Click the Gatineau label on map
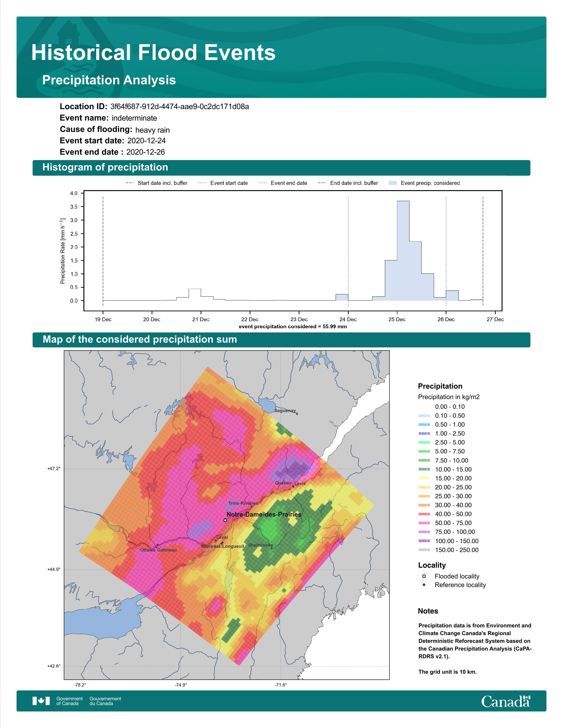 pyautogui.click(x=167, y=550)
